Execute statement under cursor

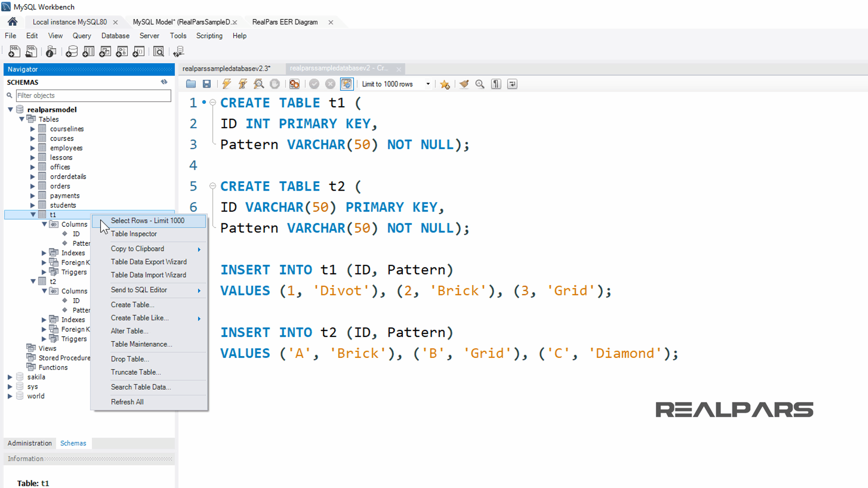(243, 84)
